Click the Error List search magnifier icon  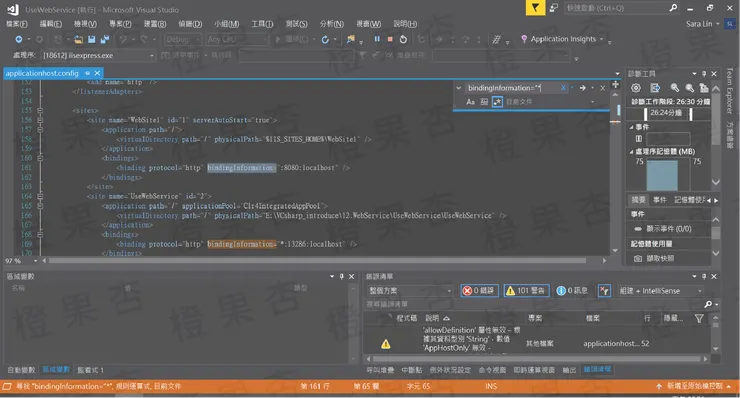pos(708,305)
